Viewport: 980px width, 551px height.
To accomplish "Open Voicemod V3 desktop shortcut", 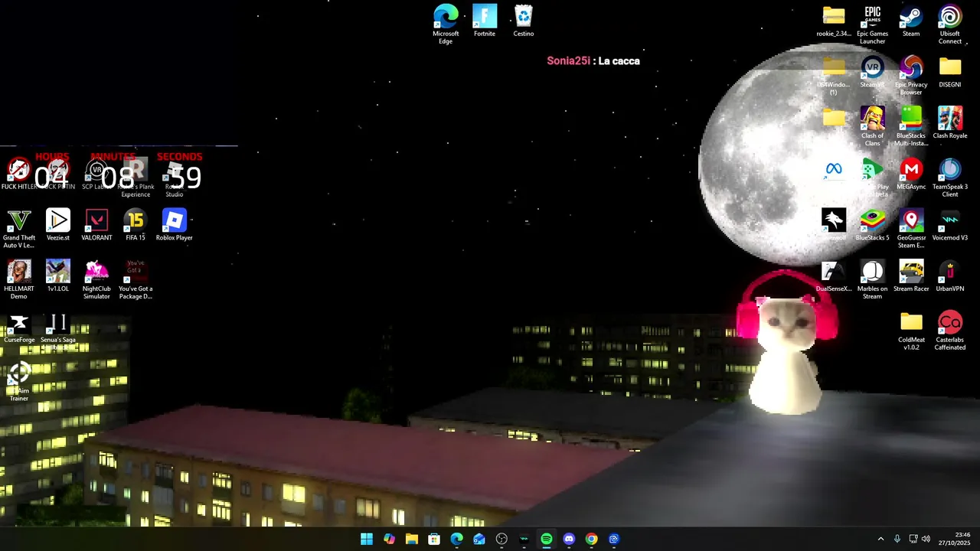I will click(950, 225).
